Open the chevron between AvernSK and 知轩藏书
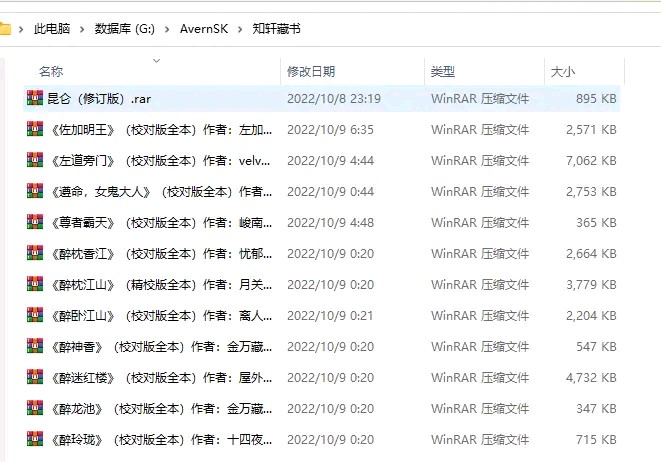 [x=241, y=30]
